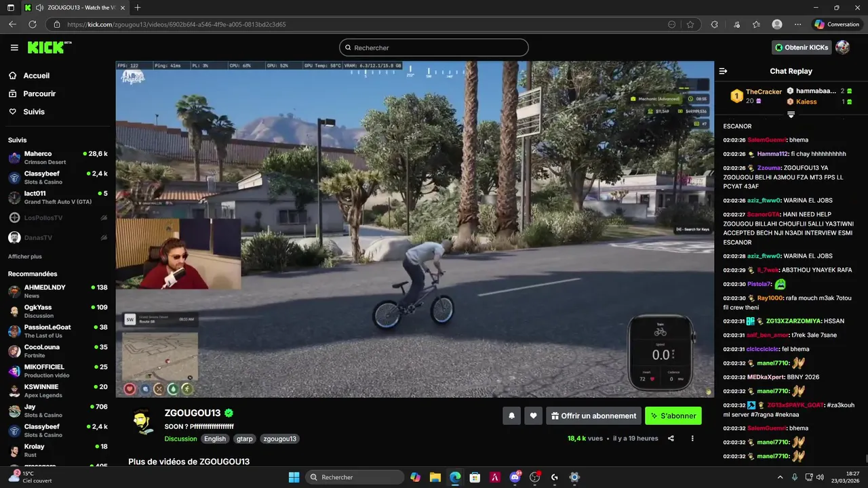Click TheCracker top gifter name
868x488 pixels.
pos(764,91)
